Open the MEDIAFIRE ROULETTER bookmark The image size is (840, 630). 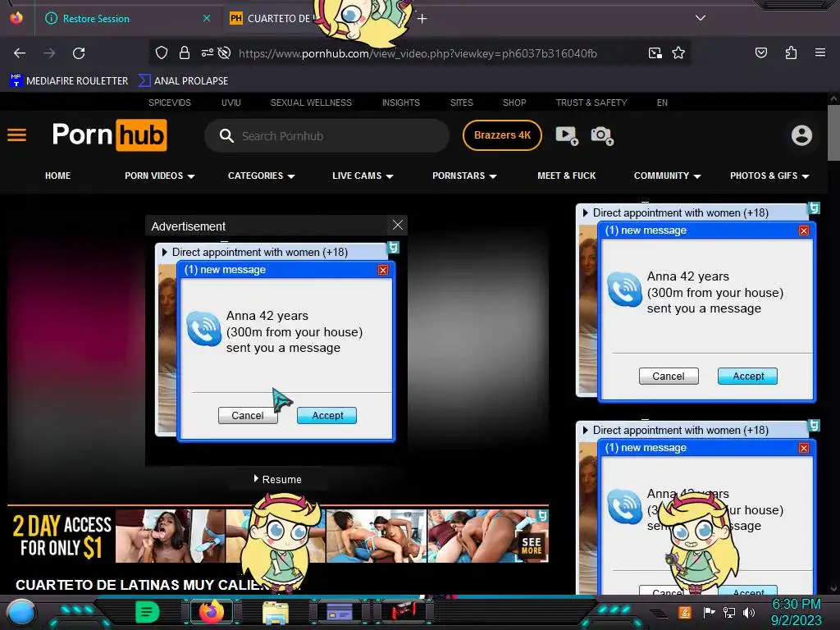point(69,81)
